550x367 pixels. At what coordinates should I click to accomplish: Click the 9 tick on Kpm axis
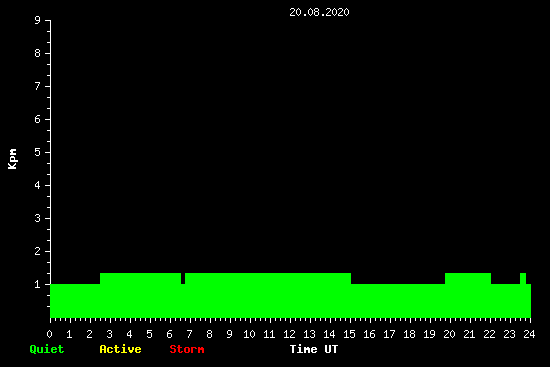click(38, 20)
